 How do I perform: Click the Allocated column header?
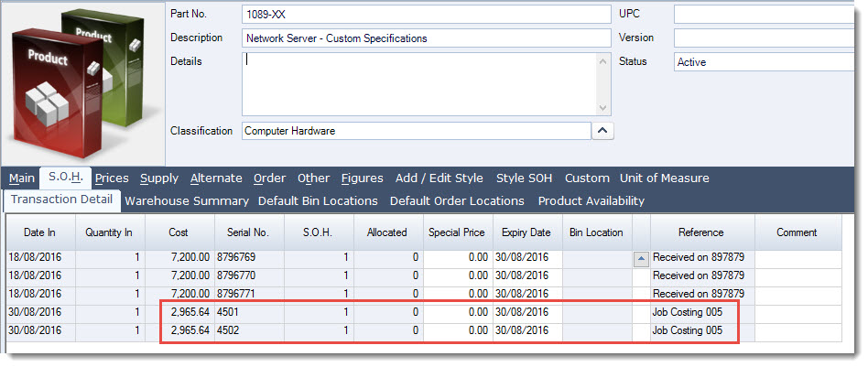pyautogui.click(x=387, y=232)
